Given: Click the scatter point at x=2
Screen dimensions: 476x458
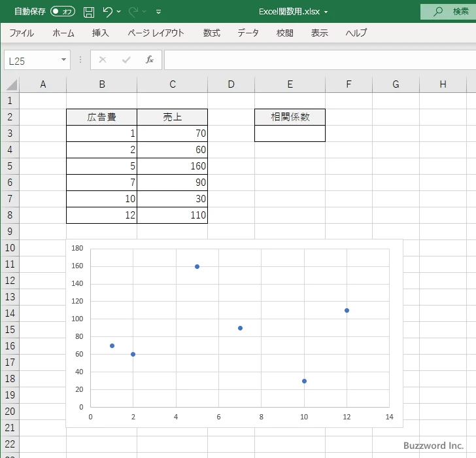Looking at the screenshot, I should (x=133, y=355).
